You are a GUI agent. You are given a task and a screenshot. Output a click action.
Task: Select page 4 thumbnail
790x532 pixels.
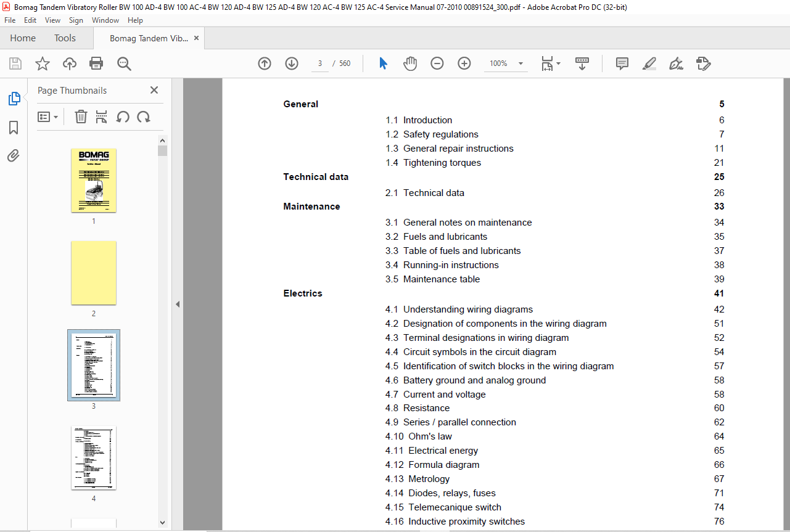94,458
